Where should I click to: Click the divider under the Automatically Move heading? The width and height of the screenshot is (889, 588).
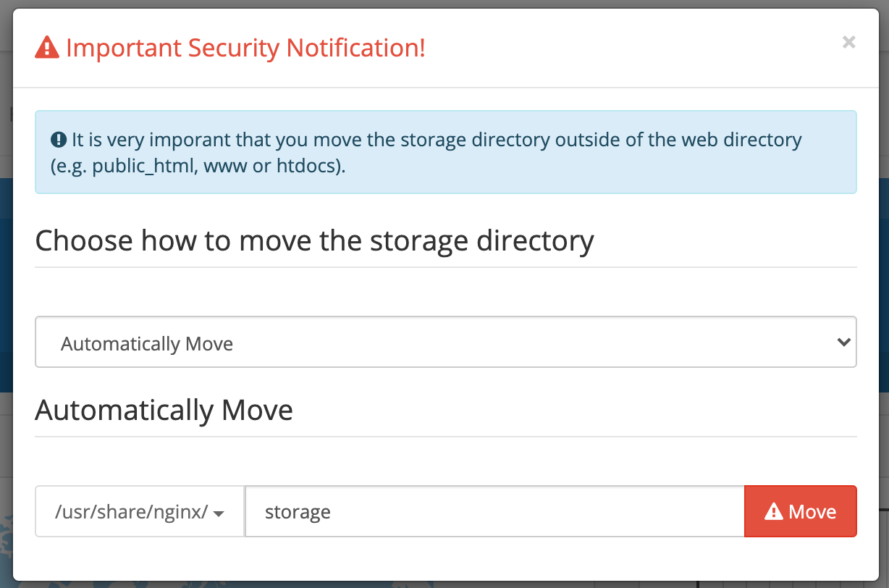point(445,437)
